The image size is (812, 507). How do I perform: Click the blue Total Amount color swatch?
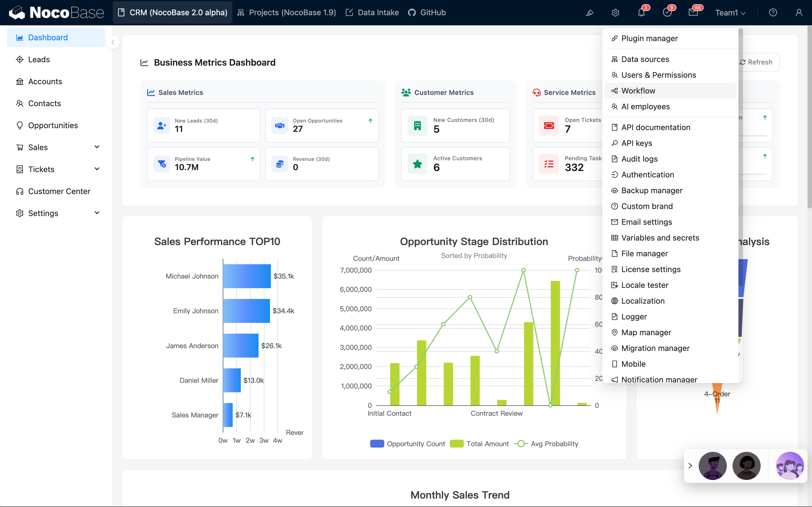457,443
